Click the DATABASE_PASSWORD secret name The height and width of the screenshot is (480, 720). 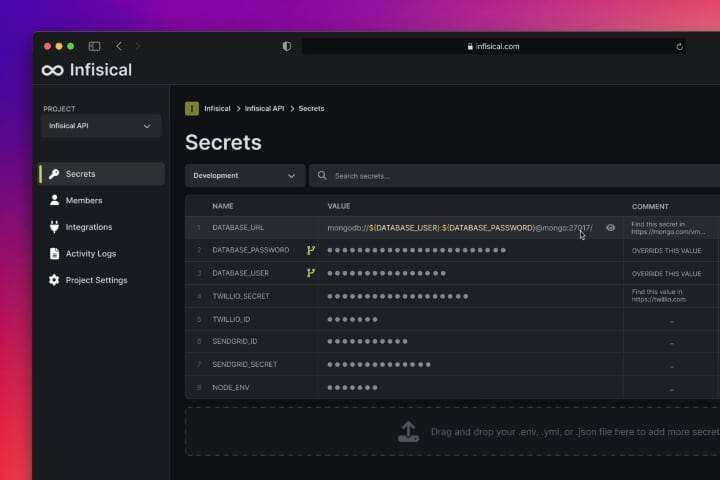(x=251, y=250)
